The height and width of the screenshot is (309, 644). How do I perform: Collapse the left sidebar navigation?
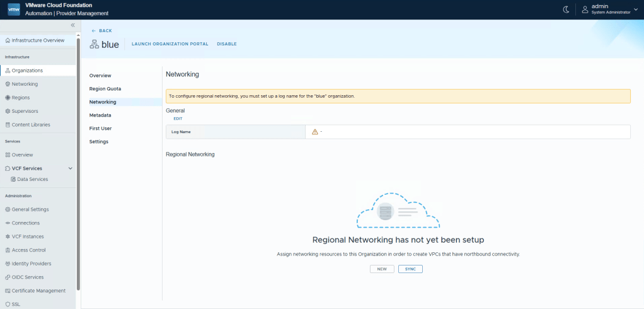tap(72, 25)
